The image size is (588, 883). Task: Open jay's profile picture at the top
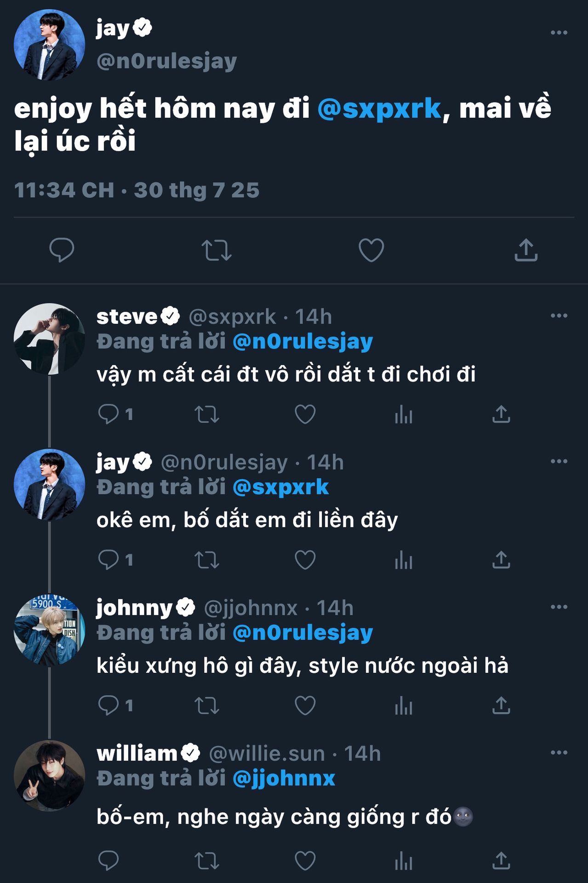click(x=49, y=45)
